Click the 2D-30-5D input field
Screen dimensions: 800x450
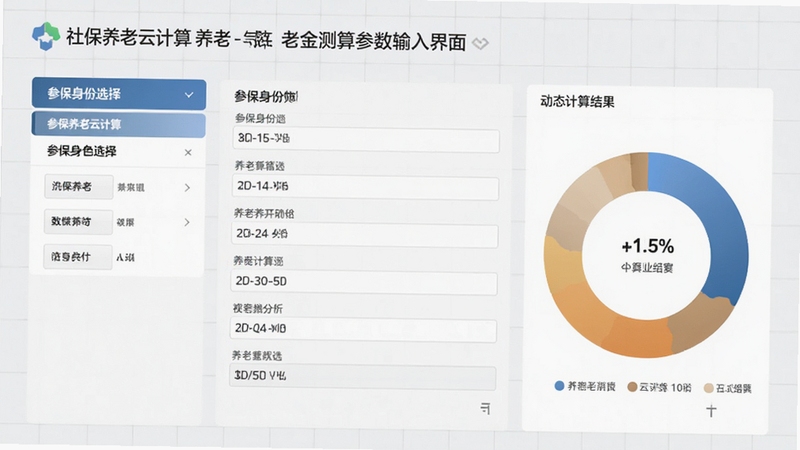pos(364,283)
